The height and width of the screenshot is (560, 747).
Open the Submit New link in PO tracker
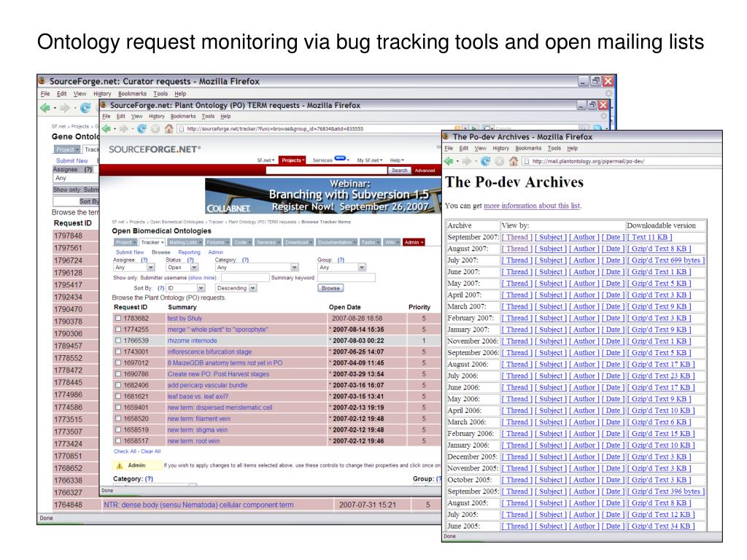click(x=130, y=252)
